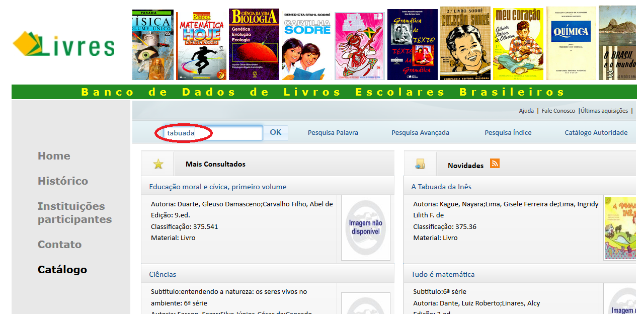The height and width of the screenshot is (314, 644).
Task: Open Histórico in the sidebar
Action: (63, 181)
